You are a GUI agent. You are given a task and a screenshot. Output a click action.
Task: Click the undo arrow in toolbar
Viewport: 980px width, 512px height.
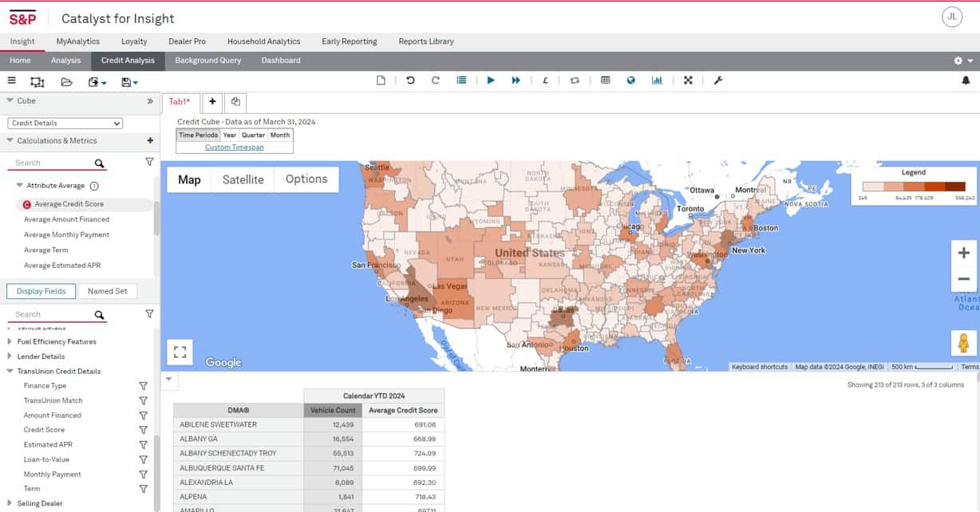410,81
